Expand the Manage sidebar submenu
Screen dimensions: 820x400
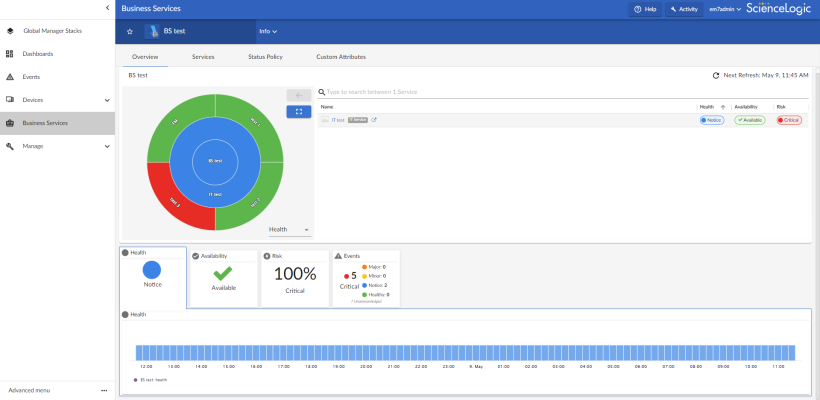[x=107, y=146]
